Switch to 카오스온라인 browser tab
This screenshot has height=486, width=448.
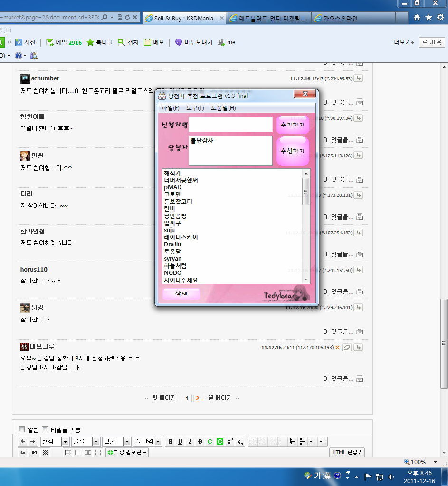(353, 18)
